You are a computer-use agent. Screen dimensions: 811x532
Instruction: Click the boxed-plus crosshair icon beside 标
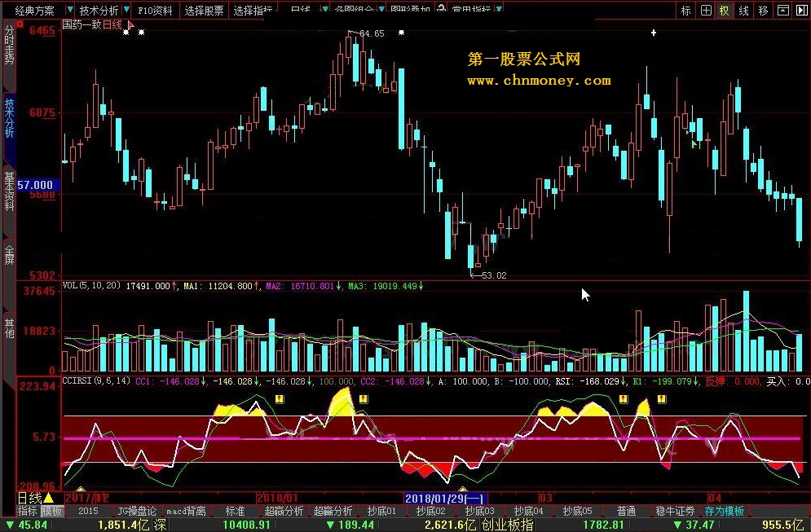coord(706,11)
